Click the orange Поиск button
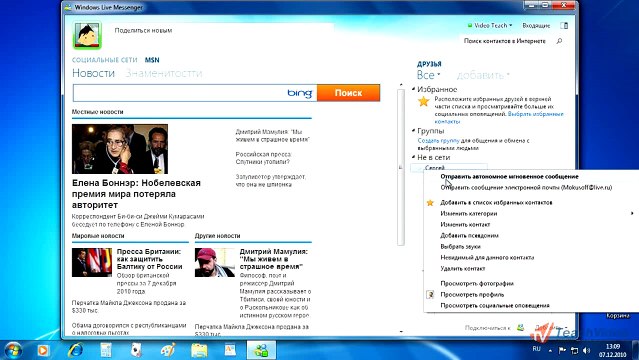This screenshot has height=360, width=639. [348, 93]
